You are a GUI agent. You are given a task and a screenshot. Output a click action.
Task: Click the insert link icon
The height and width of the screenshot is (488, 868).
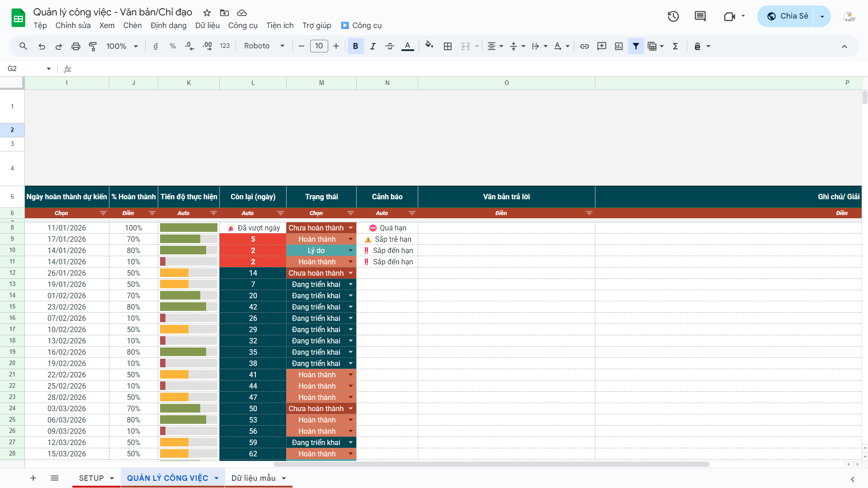point(585,46)
